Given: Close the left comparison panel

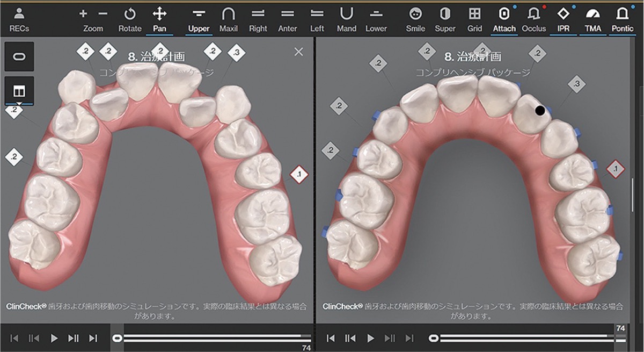Looking at the screenshot, I should pos(299,52).
